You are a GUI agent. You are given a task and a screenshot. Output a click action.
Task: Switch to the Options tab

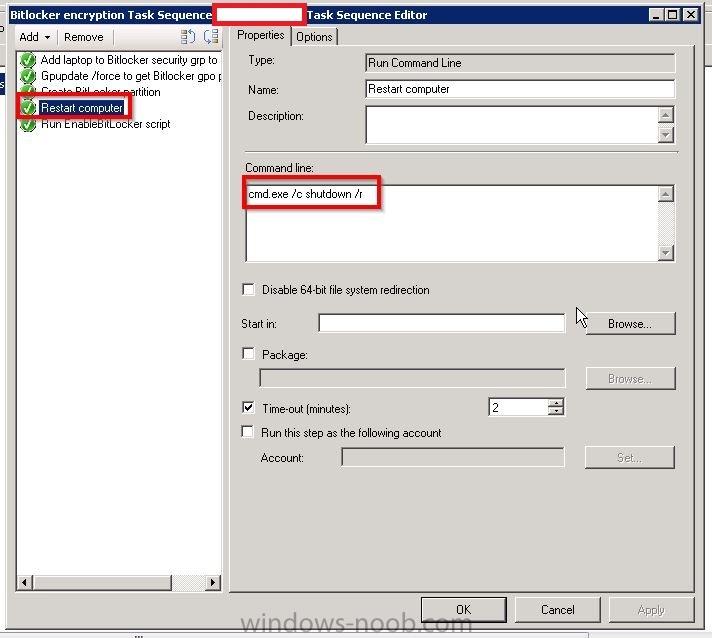tap(314, 37)
